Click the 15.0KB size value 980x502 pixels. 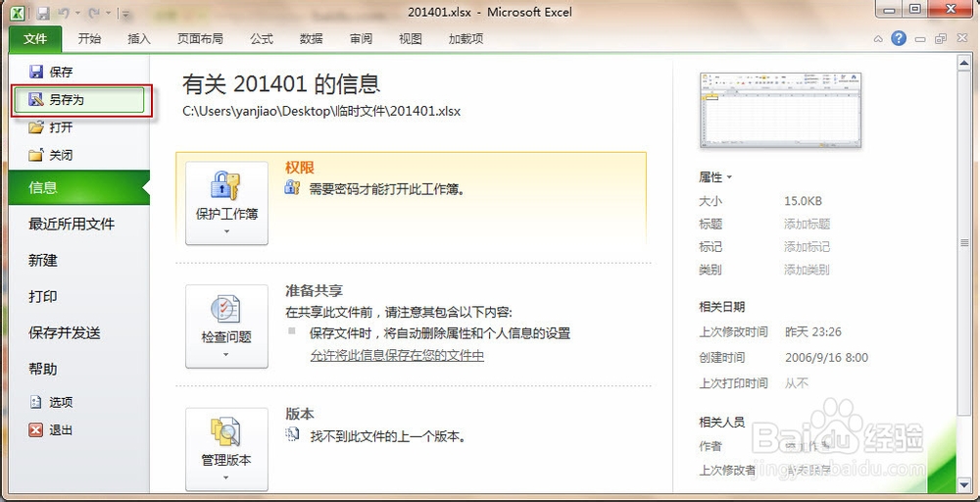(804, 201)
